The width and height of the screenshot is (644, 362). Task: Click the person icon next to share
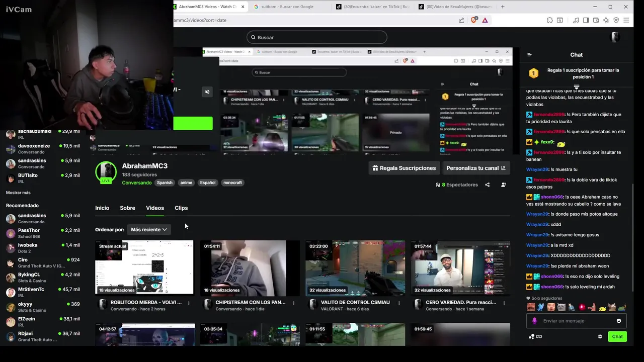pos(503,185)
